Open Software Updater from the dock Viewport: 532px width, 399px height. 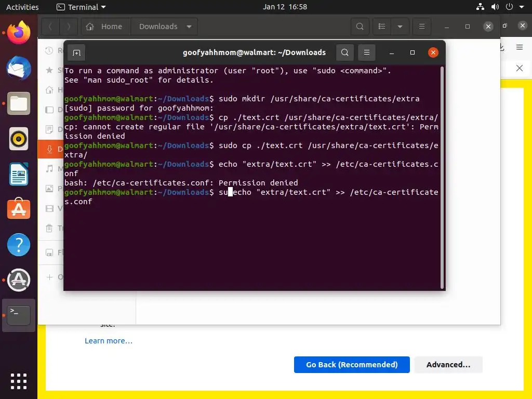(19, 280)
